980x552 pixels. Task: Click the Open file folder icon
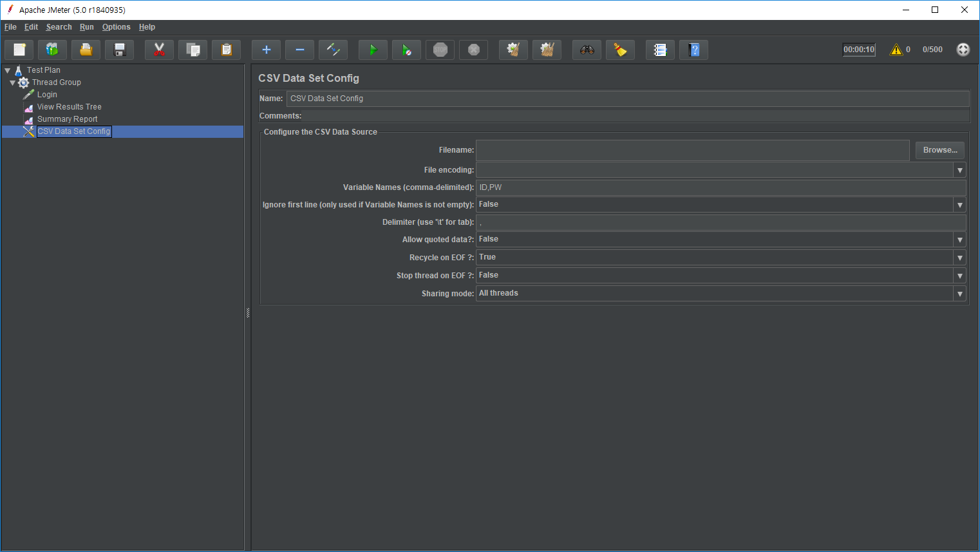tap(86, 50)
